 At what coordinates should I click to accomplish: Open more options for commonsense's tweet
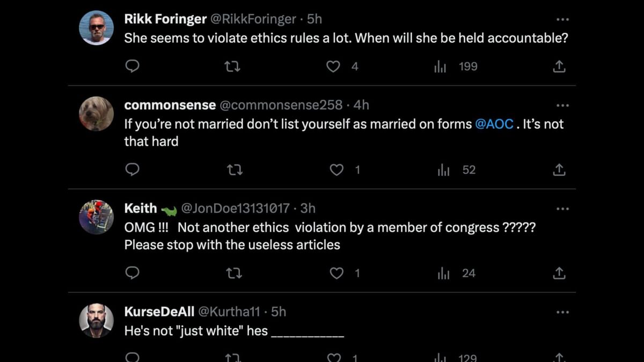562,106
